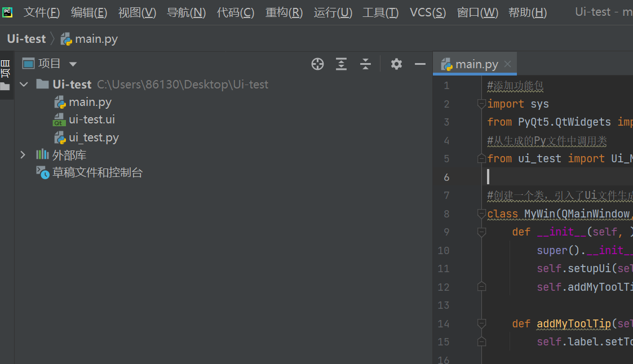
Task: Collapse class MyWin using the line 8 folding arrow
Action: coord(481,214)
